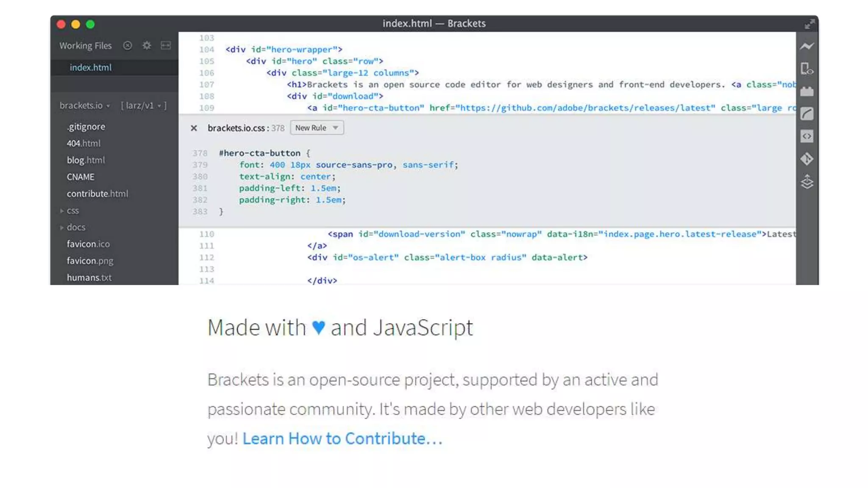The image size is (868, 488).
Task: Click the window fullscreen arrows icon
Action: click(x=809, y=24)
